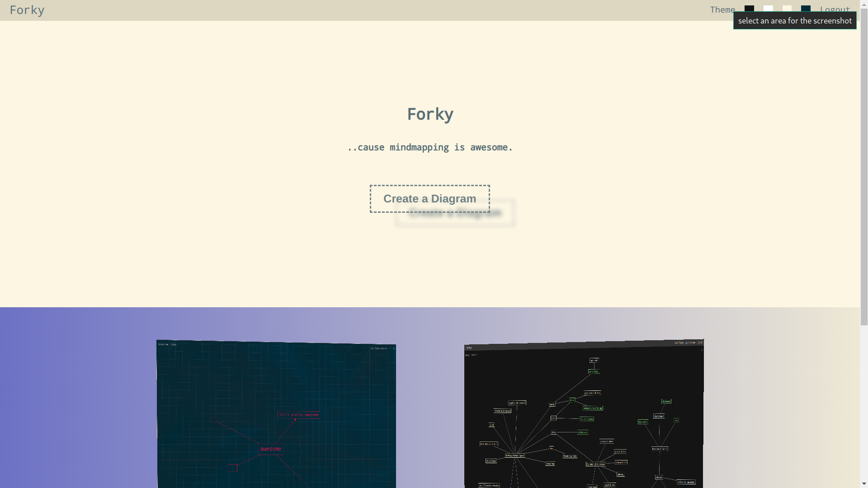The height and width of the screenshot is (488, 868).
Task: Click the Forky logo in the navbar
Action: pos(27,10)
